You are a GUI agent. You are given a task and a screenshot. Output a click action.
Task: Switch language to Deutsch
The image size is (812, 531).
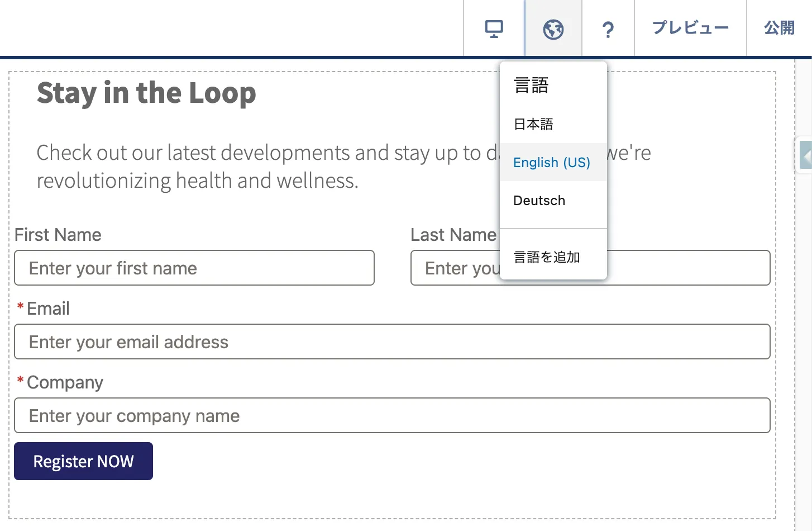[x=539, y=201]
